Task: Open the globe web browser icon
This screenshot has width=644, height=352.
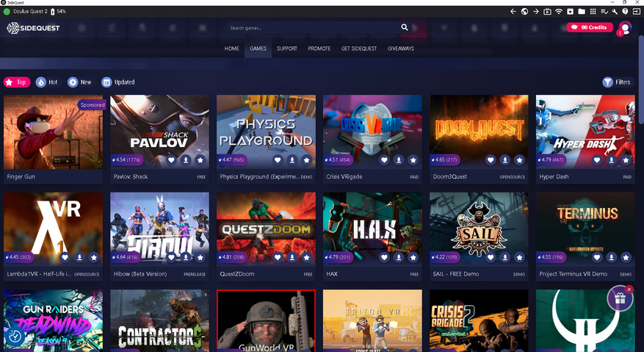Action: point(524,12)
